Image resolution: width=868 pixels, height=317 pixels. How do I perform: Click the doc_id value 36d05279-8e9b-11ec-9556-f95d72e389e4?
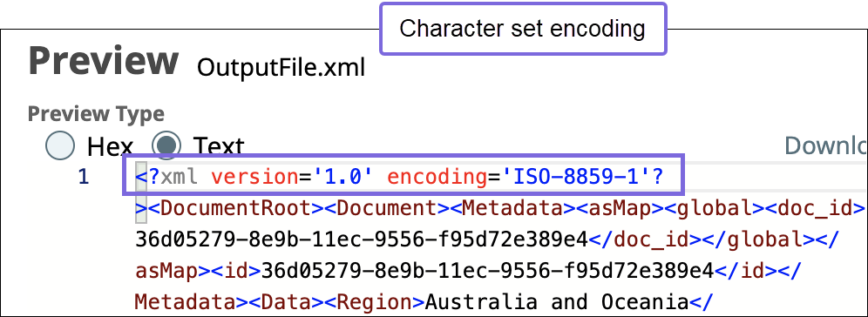(x=362, y=239)
